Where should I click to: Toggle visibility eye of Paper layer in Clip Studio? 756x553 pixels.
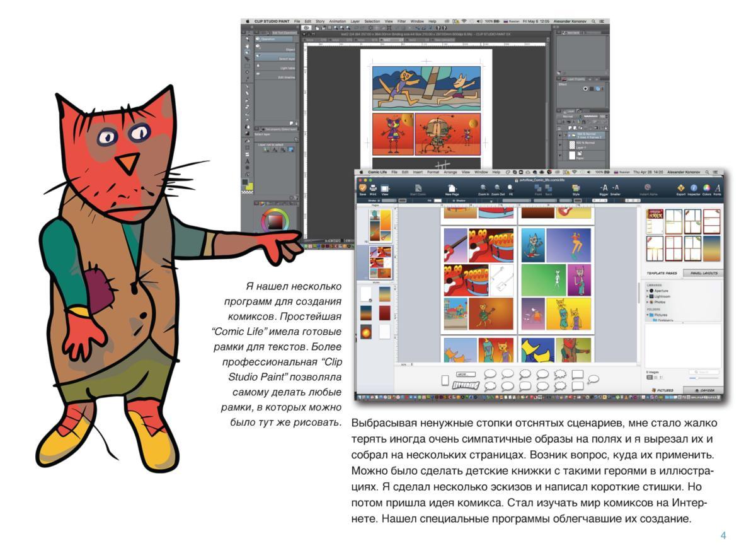pos(559,154)
